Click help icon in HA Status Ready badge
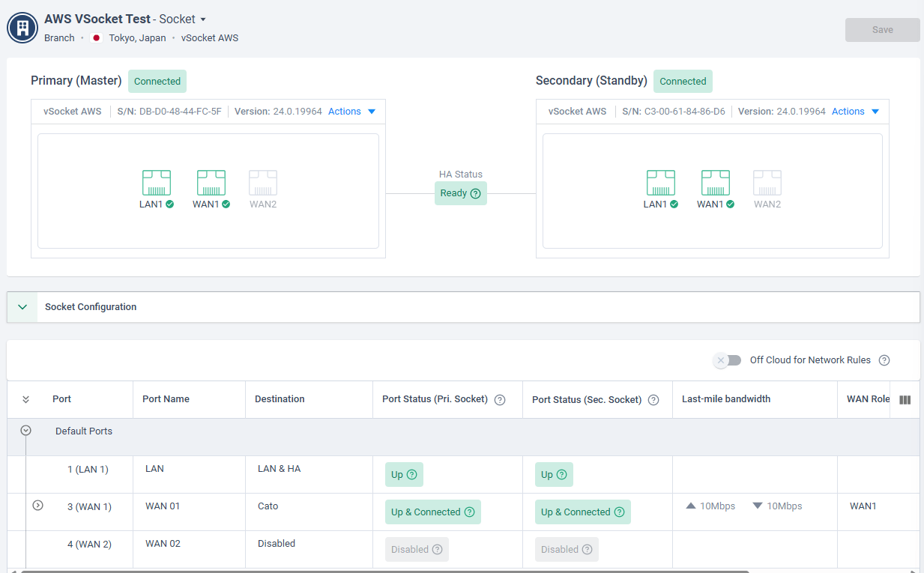The image size is (924, 573). tap(475, 193)
